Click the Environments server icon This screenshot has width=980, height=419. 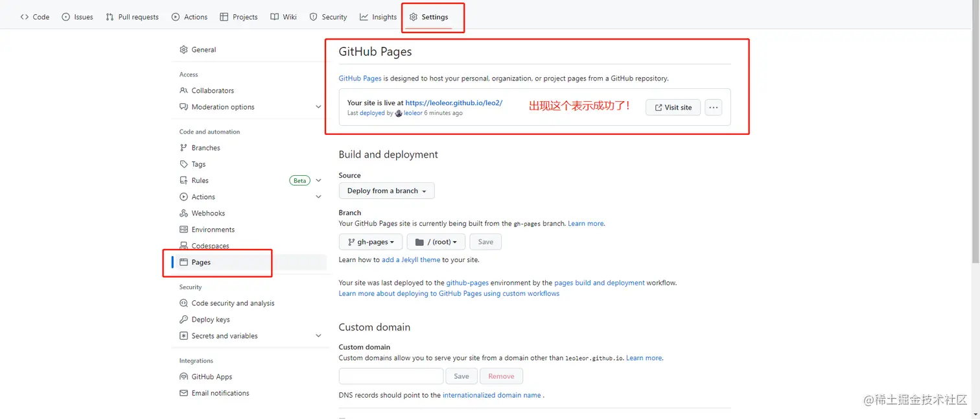click(183, 229)
